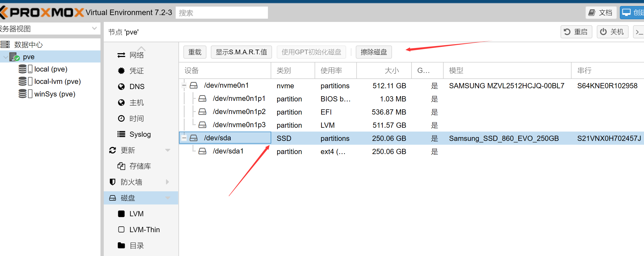Click the 重启 reboot button
Screen dimensions: 644x256
tap(576, 32)
